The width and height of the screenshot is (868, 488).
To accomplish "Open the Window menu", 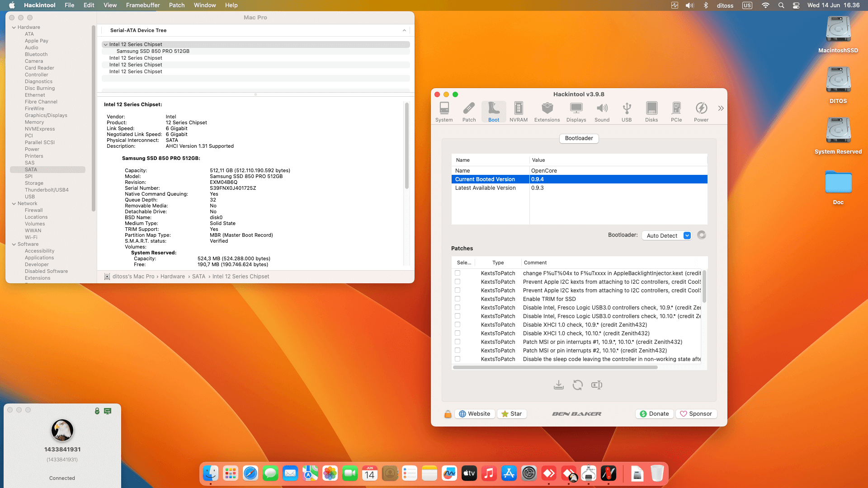I will pos(205,5).
